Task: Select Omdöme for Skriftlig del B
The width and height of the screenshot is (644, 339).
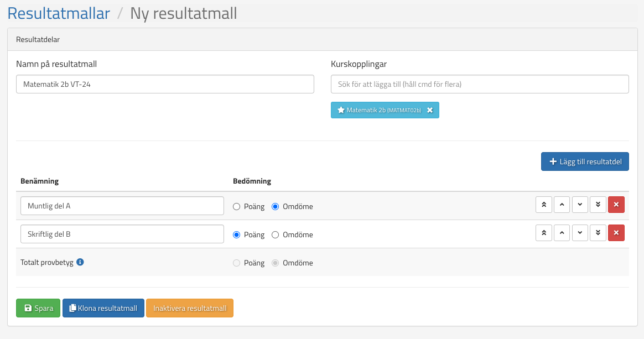Action: 276,234
